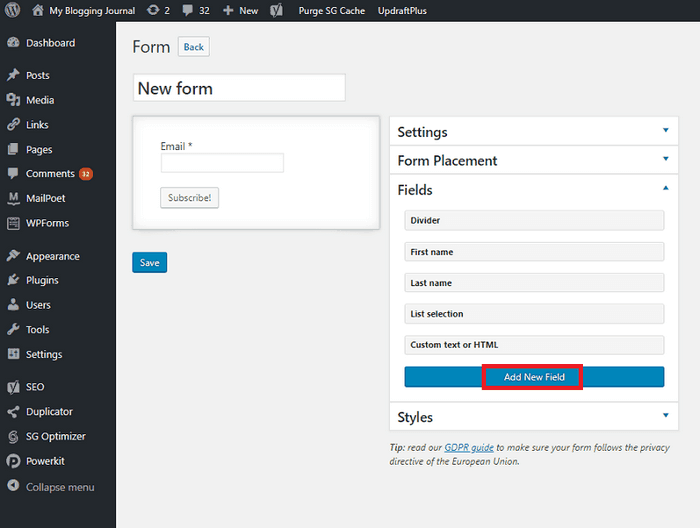Open the Users menu item
Viewport: 700px width, 528px height.
point(38,305)
